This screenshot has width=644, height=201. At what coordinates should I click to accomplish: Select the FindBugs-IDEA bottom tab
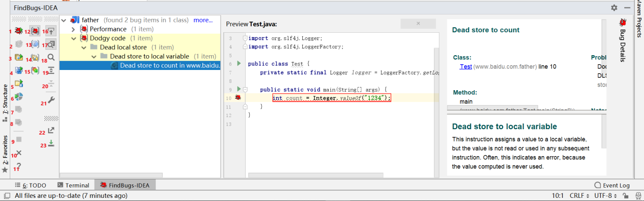(126, 185)
